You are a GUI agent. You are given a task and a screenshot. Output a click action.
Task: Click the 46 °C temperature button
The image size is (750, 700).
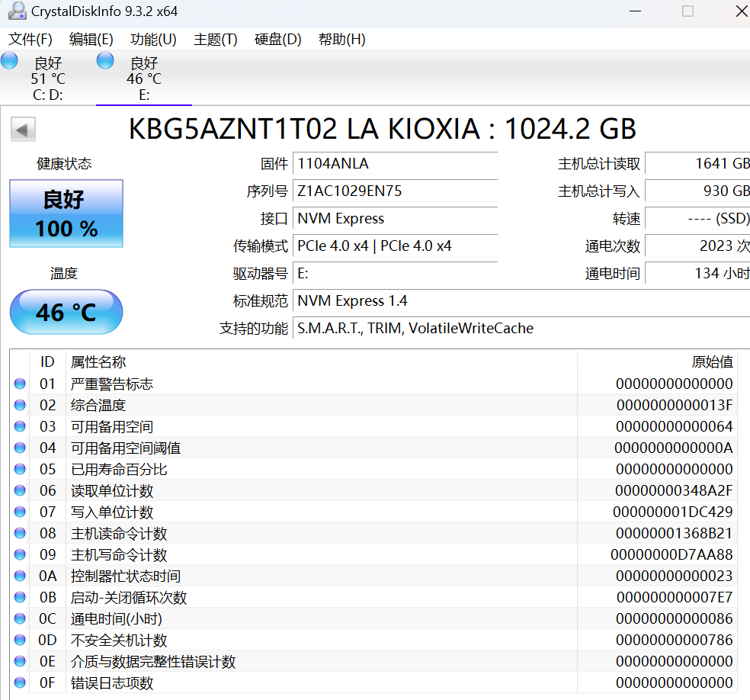(x=66, y=312)
